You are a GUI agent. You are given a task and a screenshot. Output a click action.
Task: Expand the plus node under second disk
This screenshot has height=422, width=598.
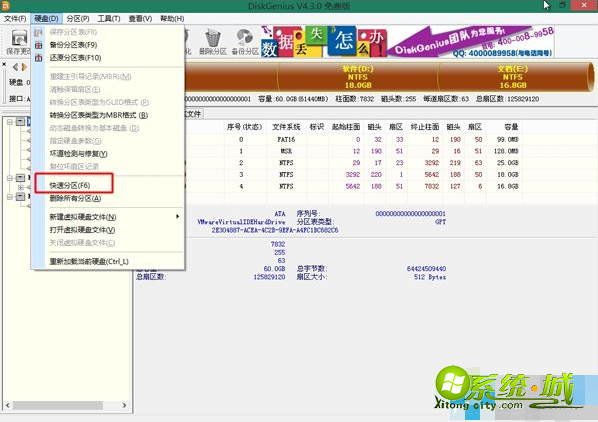[21, 187]
